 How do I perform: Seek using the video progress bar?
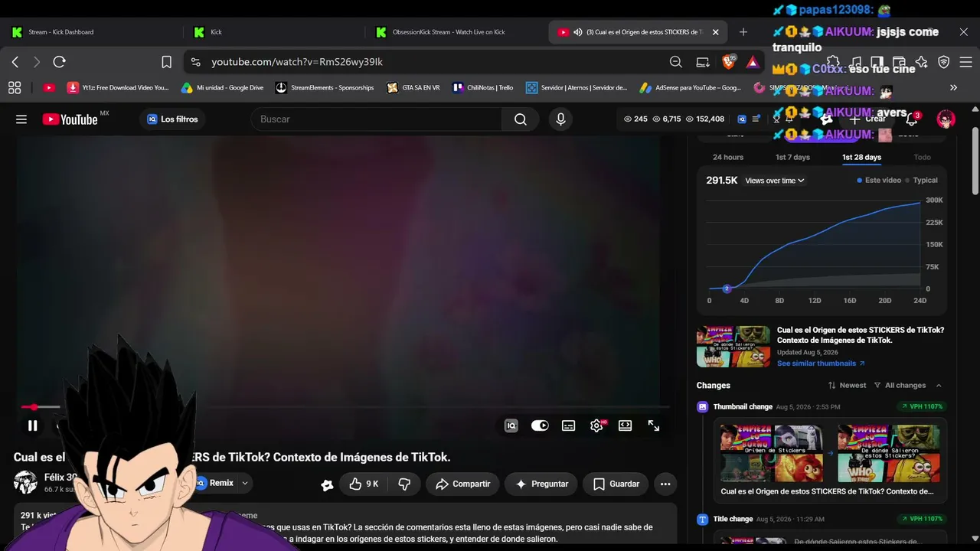pos(345,407)
